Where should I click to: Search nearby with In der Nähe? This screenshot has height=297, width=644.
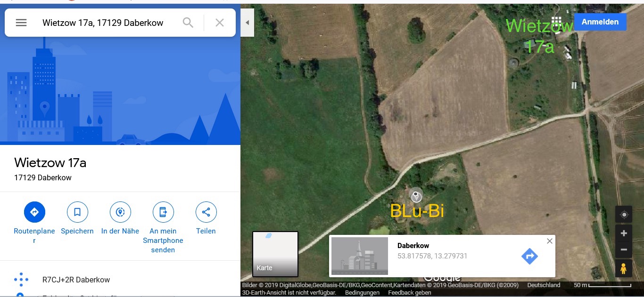point(120,212)
